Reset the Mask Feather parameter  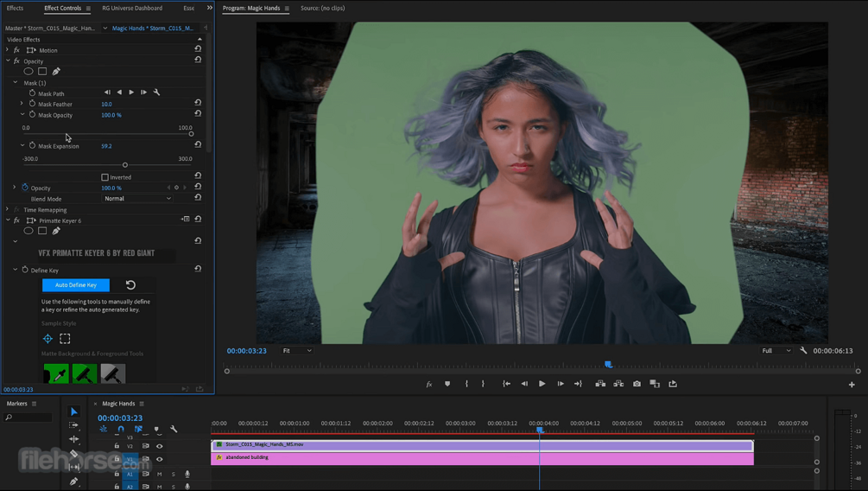[x=198, y=103]
